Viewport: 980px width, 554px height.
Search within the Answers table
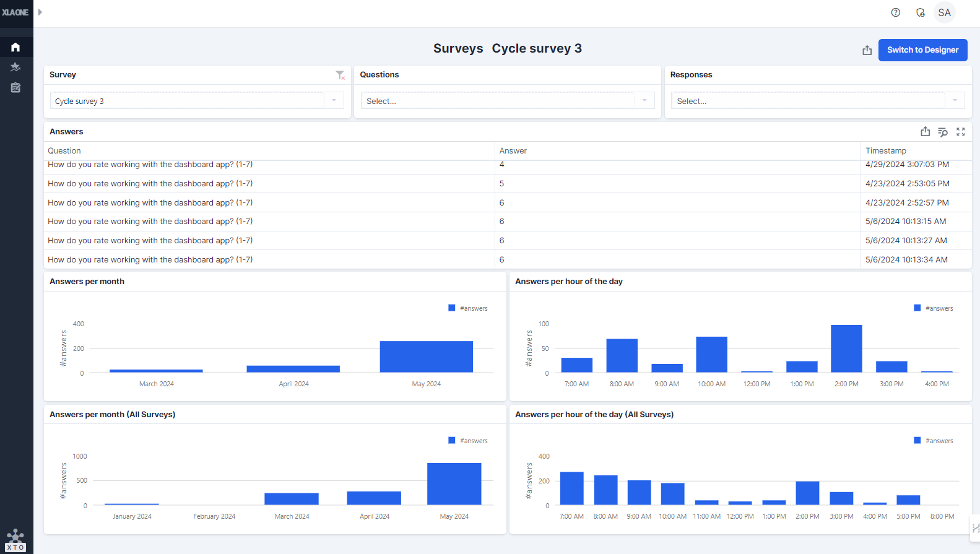[x=942, y=132]
